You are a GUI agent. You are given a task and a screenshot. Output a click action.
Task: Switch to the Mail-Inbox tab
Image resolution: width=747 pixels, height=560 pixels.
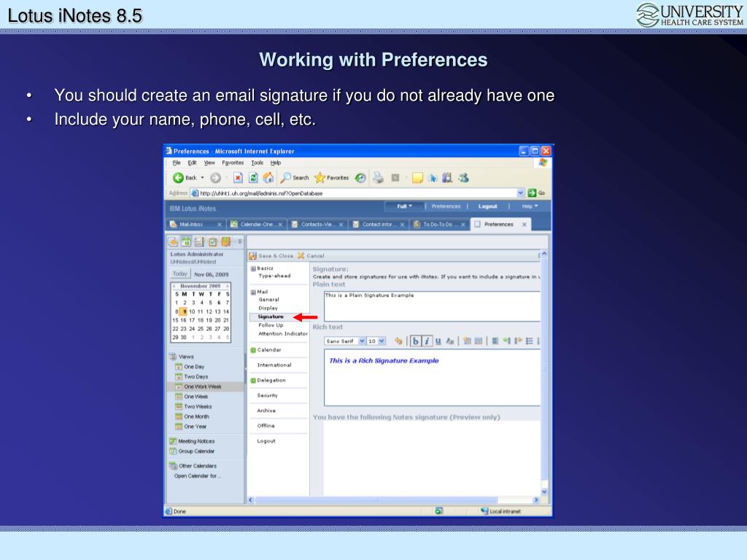click(196, 225)
